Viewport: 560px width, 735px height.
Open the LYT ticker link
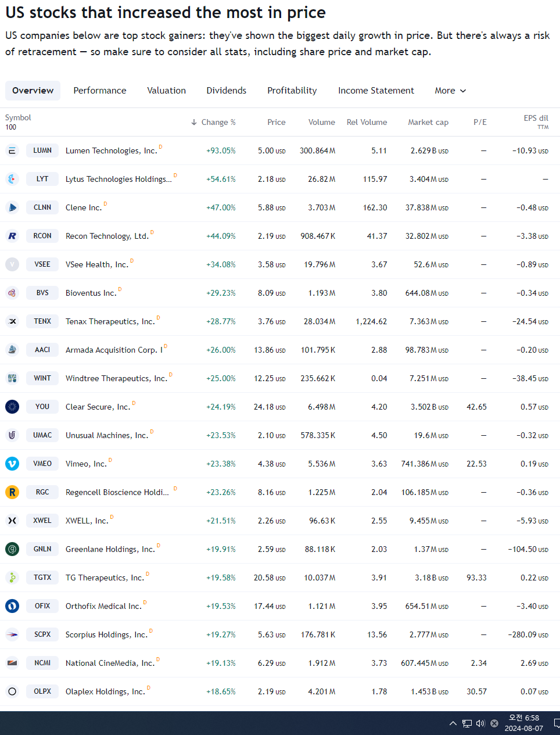pyautogui.click(x=42, y=179)
